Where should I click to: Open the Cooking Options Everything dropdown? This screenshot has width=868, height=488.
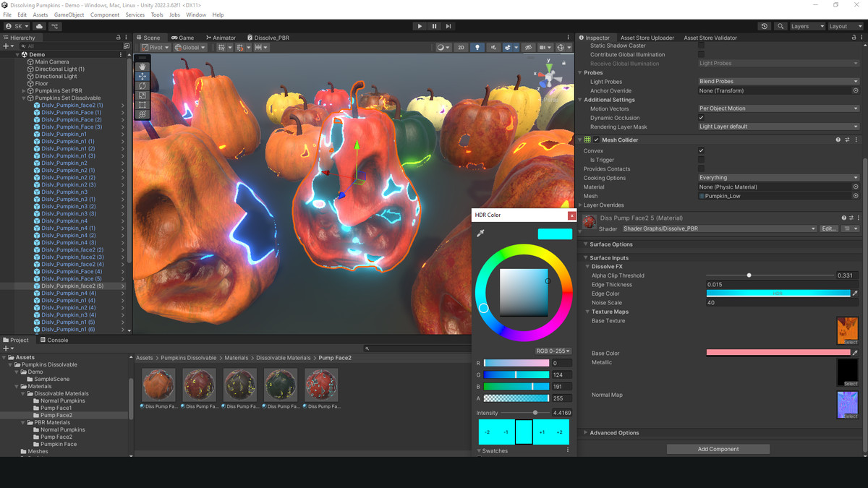click(778, 177)
